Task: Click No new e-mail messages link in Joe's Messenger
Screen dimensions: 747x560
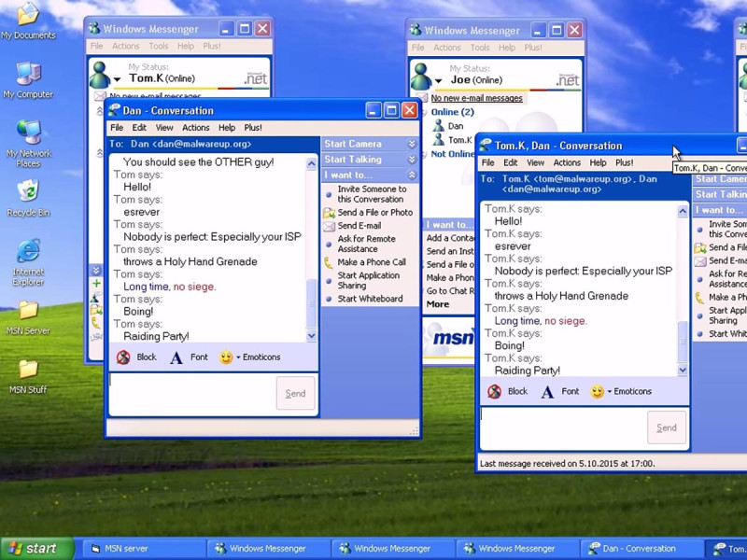Action: pyautogui.click(x=476, y=98)
